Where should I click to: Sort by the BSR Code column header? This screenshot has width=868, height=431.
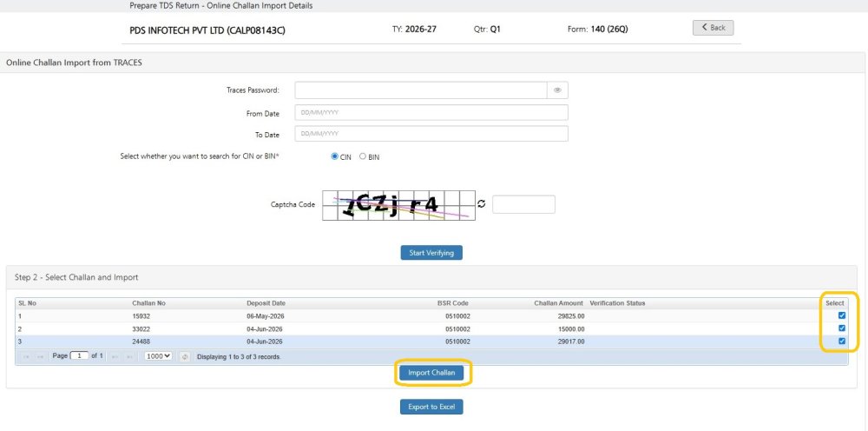[453, 303]
